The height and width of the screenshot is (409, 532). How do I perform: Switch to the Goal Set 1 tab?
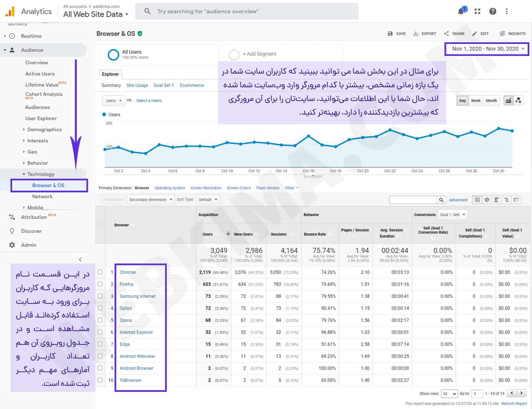pos(164,85)
